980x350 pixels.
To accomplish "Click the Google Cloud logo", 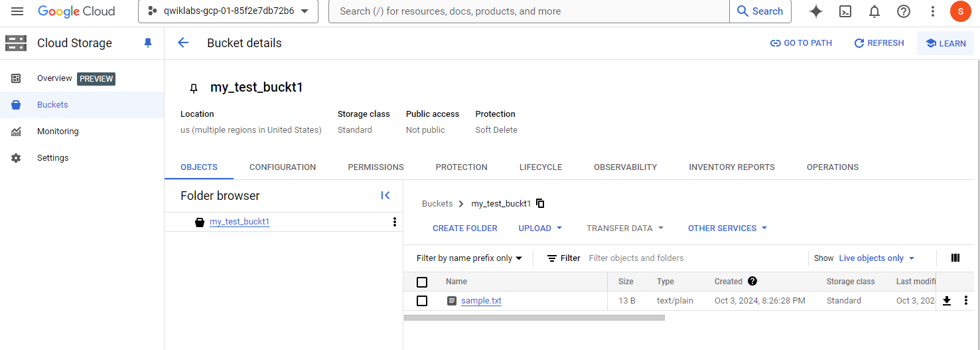I will coord(76,11).
